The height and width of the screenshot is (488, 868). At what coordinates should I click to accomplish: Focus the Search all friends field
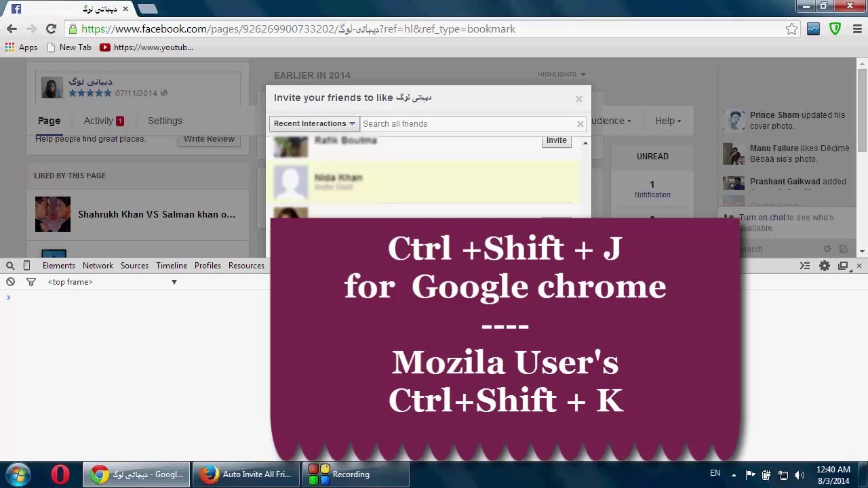click(467, 124)
